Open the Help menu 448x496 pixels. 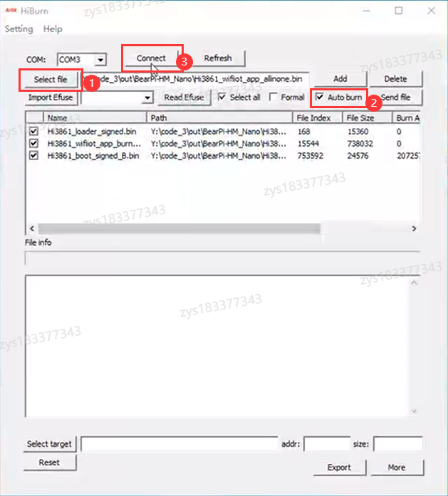click(x=53, y=29)
